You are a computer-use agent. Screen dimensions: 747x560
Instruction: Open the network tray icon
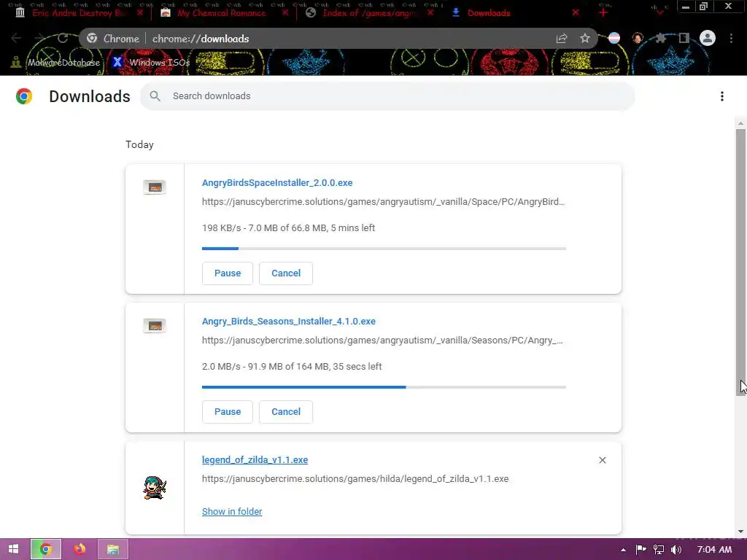pyautogui.click(x=659, y=550)
